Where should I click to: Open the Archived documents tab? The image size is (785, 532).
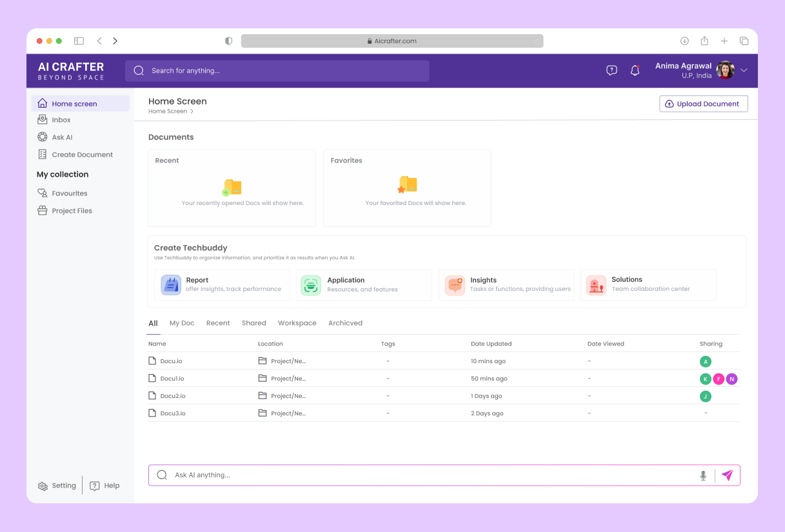pos(345,322)
